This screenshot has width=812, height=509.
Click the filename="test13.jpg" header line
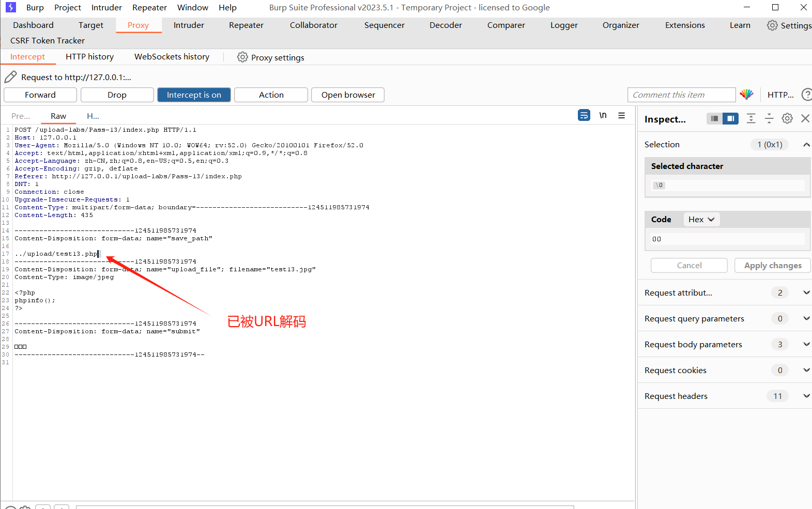click(x=165, y=269)
